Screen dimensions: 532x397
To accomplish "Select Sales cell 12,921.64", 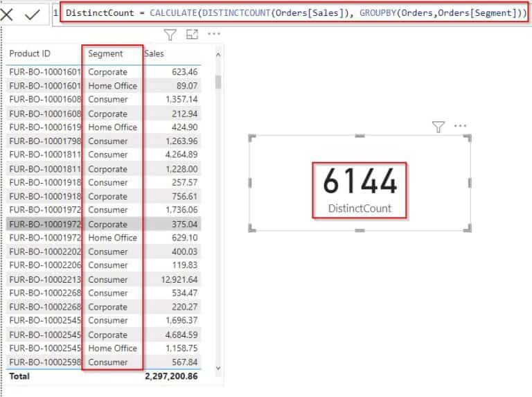I will pos(179,280).
